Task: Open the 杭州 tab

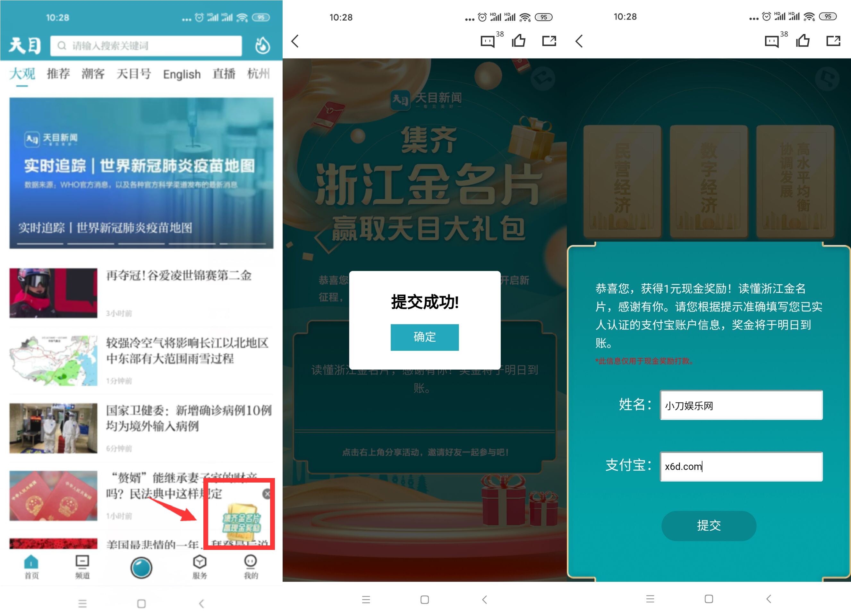Action: [x=258, y=74]
